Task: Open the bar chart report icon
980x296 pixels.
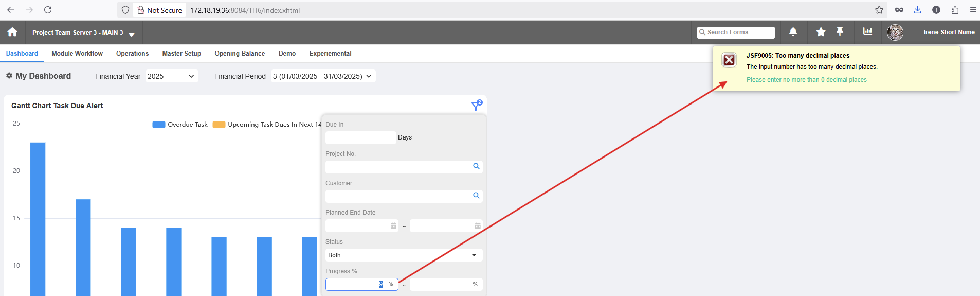Action: pos(868,31)
